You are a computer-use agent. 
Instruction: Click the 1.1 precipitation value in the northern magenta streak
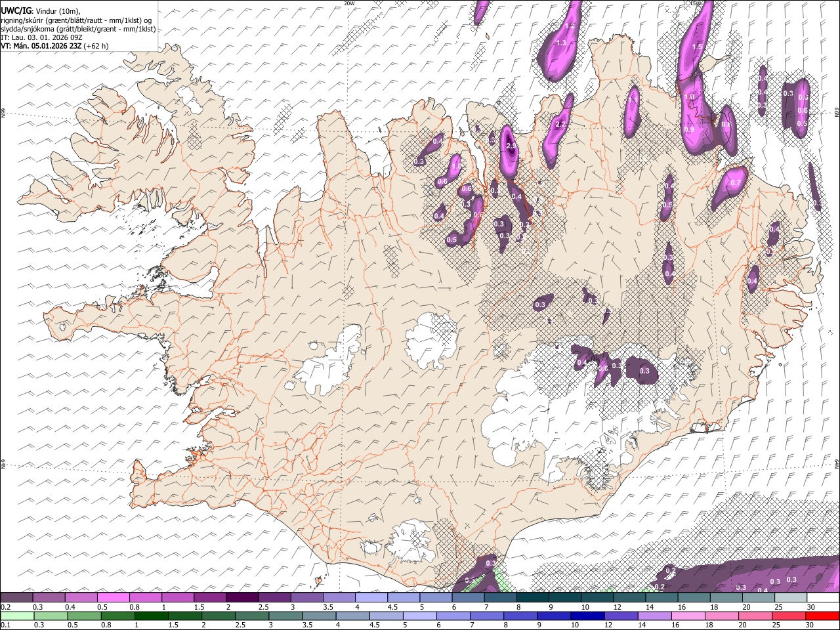(633, 100)
